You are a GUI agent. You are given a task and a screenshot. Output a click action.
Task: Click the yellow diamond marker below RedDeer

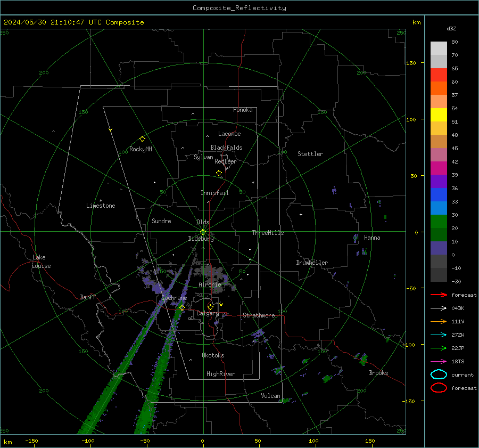219,173
